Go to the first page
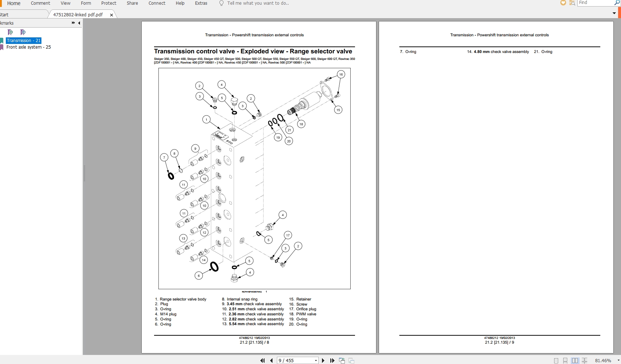Viewport: 621px width, 364px height. click(262, 360)
